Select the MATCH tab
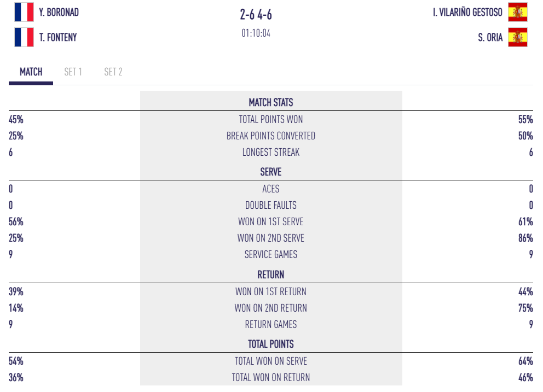This screenshot has height=392, width=543. click(x=31, y=72)
